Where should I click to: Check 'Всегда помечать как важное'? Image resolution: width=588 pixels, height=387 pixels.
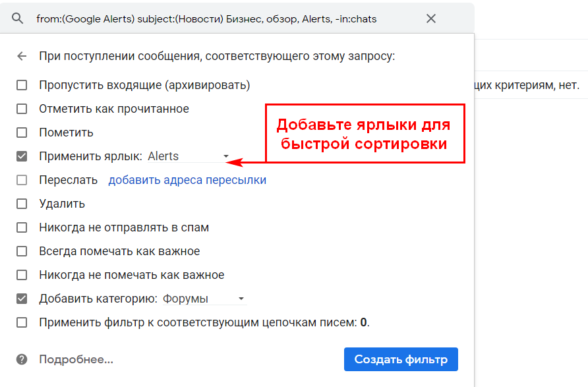[x=22, y=251]
